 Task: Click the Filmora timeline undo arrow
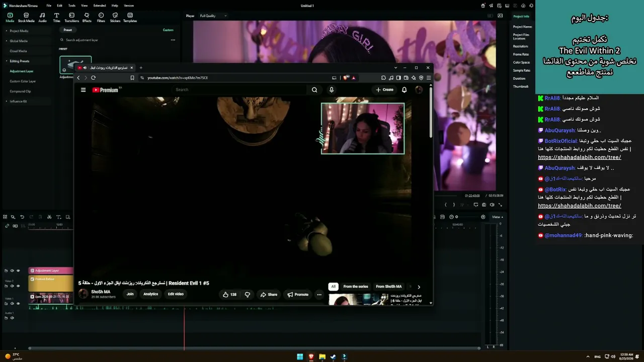[x=22, y=217]
